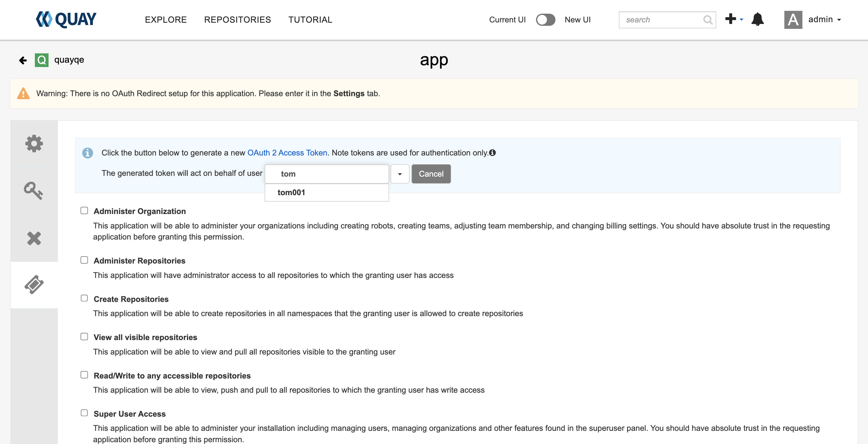
Task: Click the info icon after authentication only
Action: click(492, 153)
